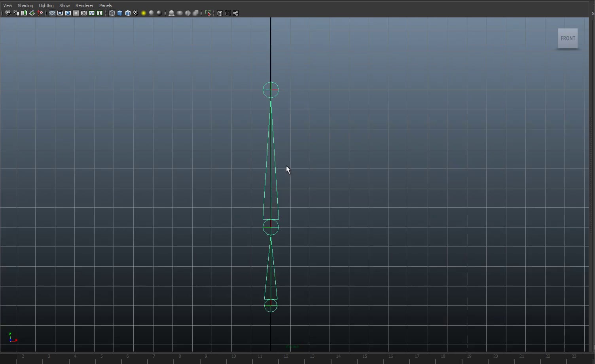The width and height of the screenshot is (595, 364).
Task: Open the Camera Attributes icon
Action: [x=16, y=13]
